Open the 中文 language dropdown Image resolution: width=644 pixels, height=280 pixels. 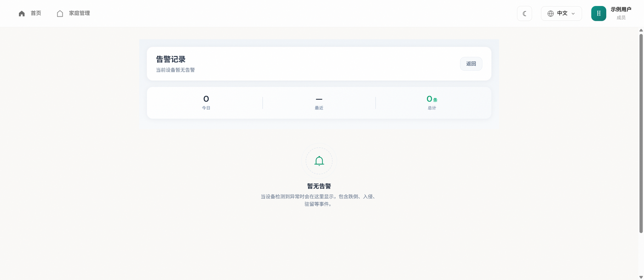coord(561,13)
